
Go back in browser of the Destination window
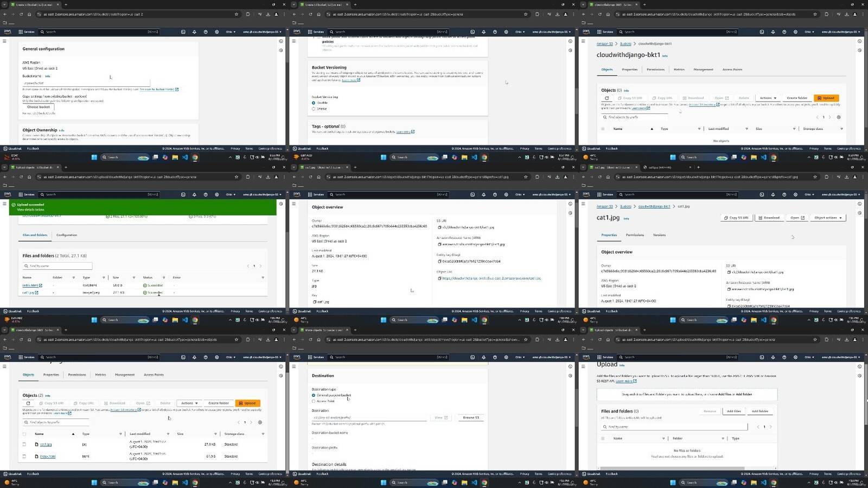coord(294,340)
